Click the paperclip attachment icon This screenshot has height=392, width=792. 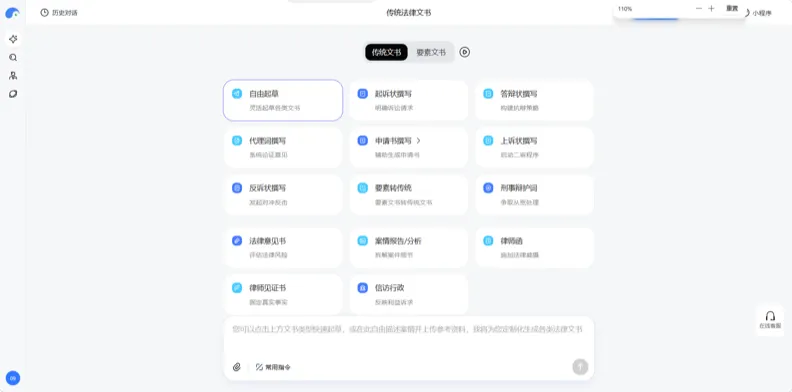tap(237, 367)
